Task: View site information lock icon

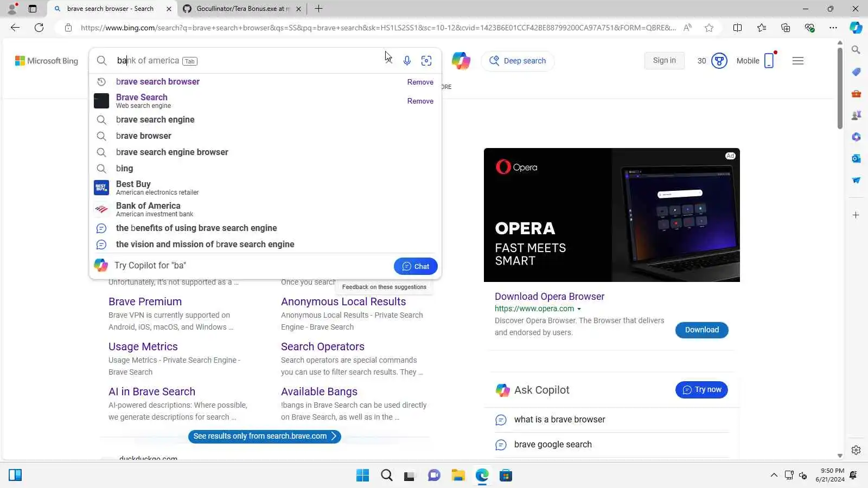Action: (68, 28)
